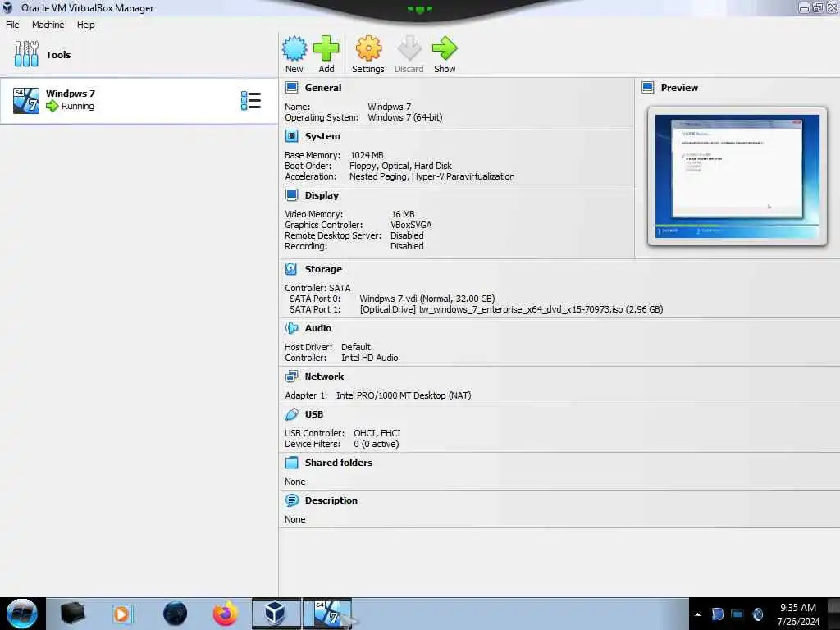Select the Tools icon in the sidebar
The image size is (840, 630).
tap(26, 54)
